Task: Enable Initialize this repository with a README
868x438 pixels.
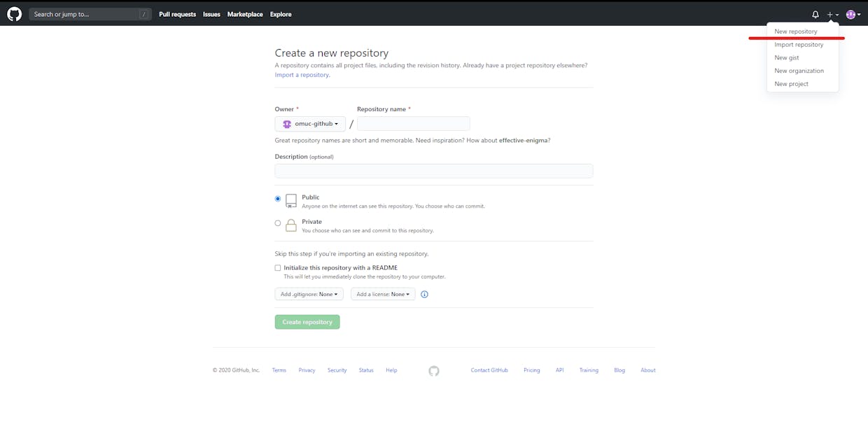Action: pos(278,268)
